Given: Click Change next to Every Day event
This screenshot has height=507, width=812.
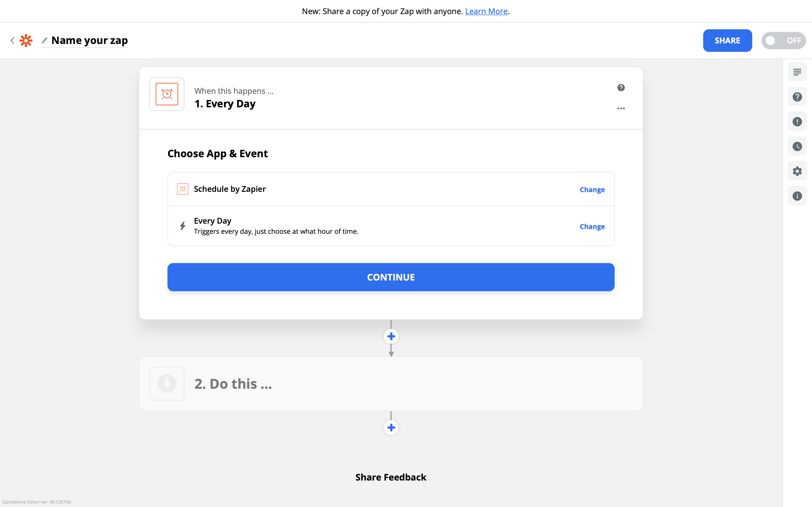Looking at the screenshot, I should pyautogui.click(x=592, y=226).
